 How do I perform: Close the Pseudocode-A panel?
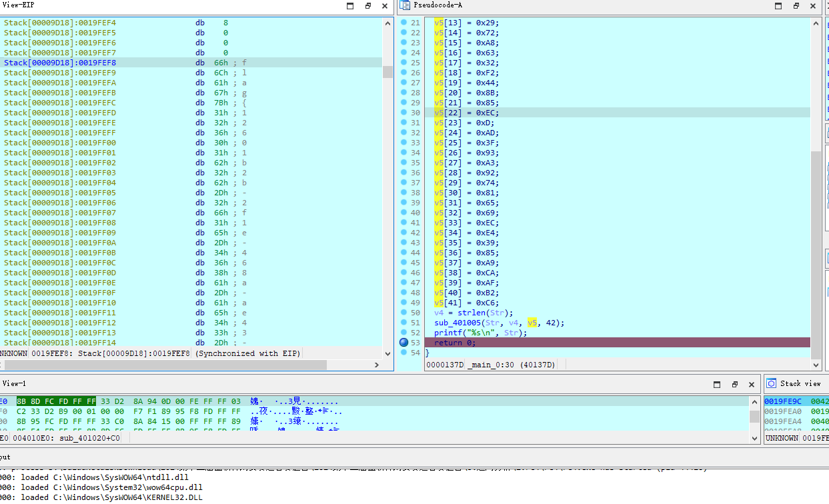coord(813,5)
